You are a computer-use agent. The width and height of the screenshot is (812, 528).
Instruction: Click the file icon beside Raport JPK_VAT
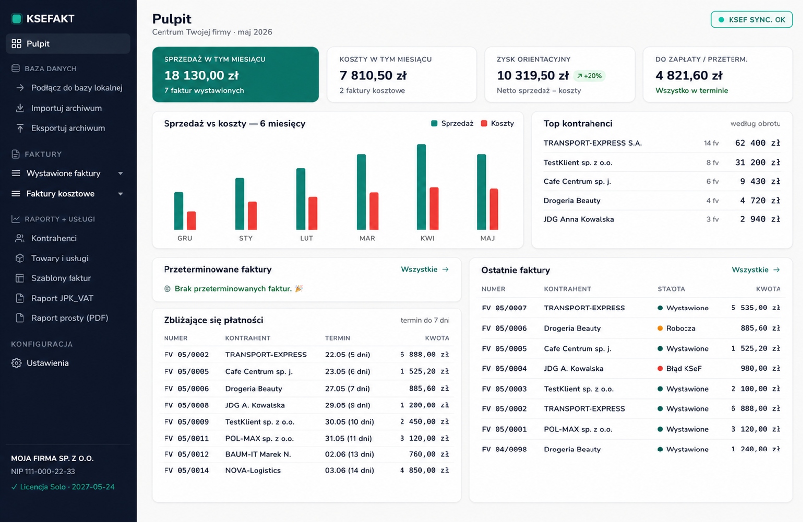[20, 298]
